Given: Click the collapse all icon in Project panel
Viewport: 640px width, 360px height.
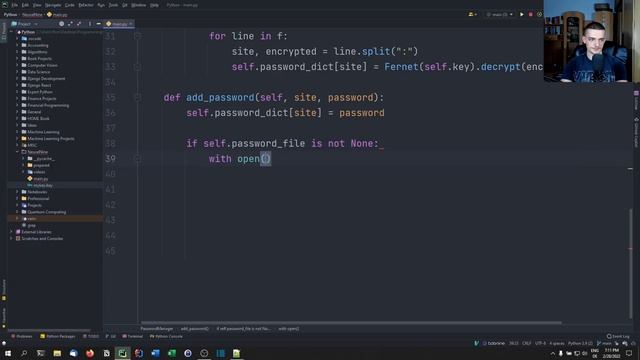Looking at the screenshot, I should (x=79, y=24).
